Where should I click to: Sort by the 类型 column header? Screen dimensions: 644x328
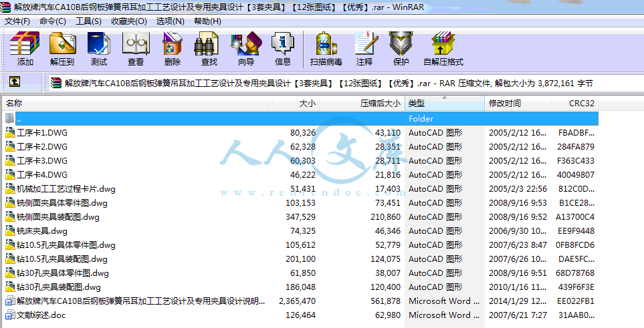(x=445, y=104)
